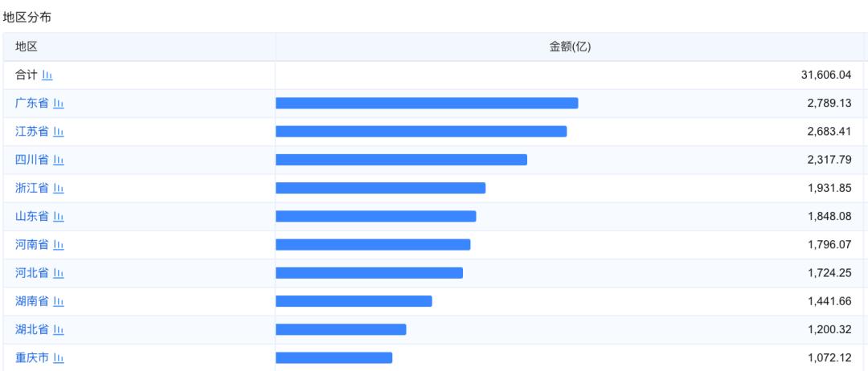Image resolution: width=868 pixels, height=371 pixels.
Task: Open the 江苏省 region link
Action: coord(32,132)
